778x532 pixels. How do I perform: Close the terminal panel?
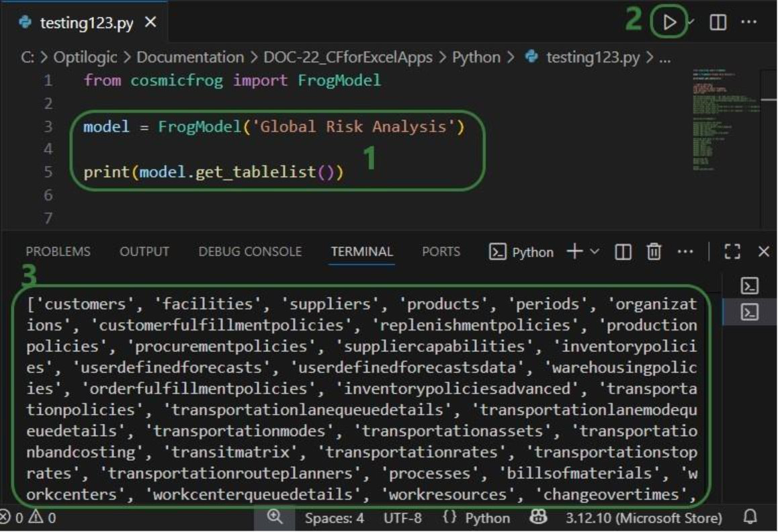(x=764, y=252)
